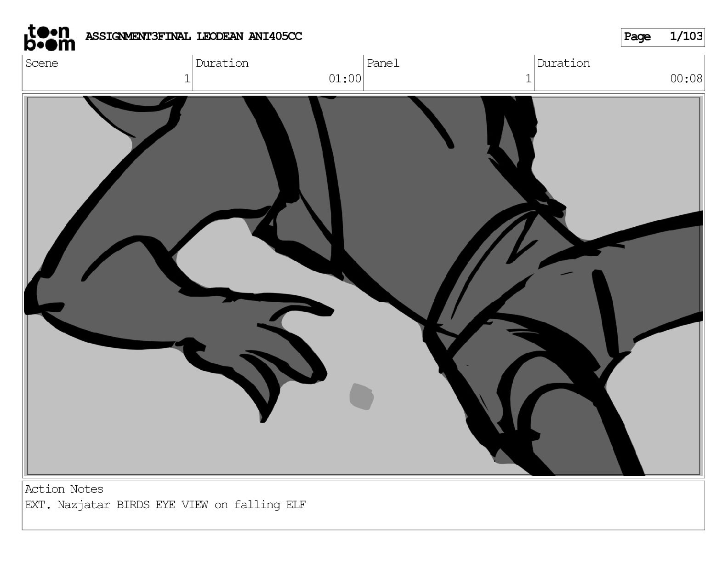Image resolution: width=728 pixels, height=563 pixels.
Task: Click the scene duration value '01:00'
Action: 345,79
